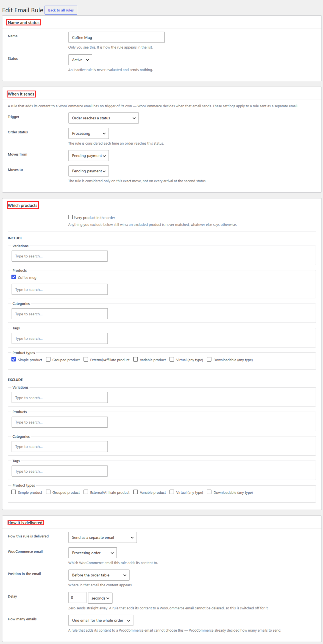
Task: Click the Edit Email Rule page title
Action: (x=23, y=10)
